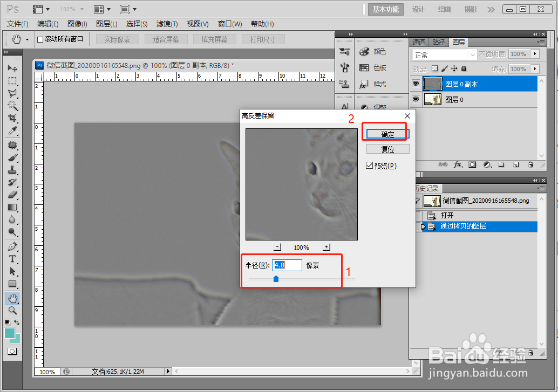Click the background color swatch

coord(17,339)
